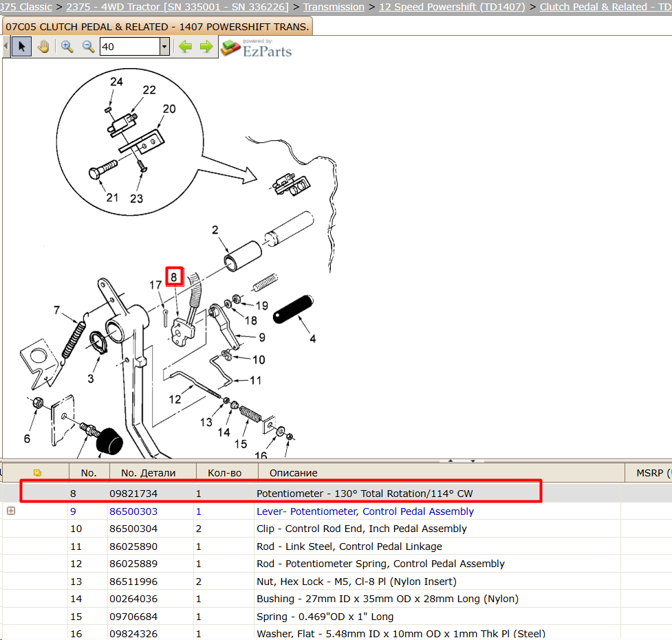Select Rod - Link Steel, Control Pedal Linkage

point(349,547)
